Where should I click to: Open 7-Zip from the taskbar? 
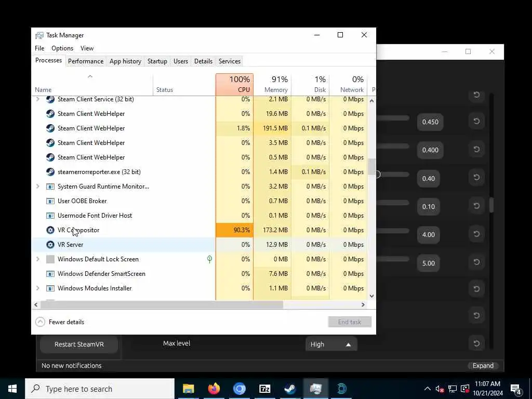tap(264, 389)
